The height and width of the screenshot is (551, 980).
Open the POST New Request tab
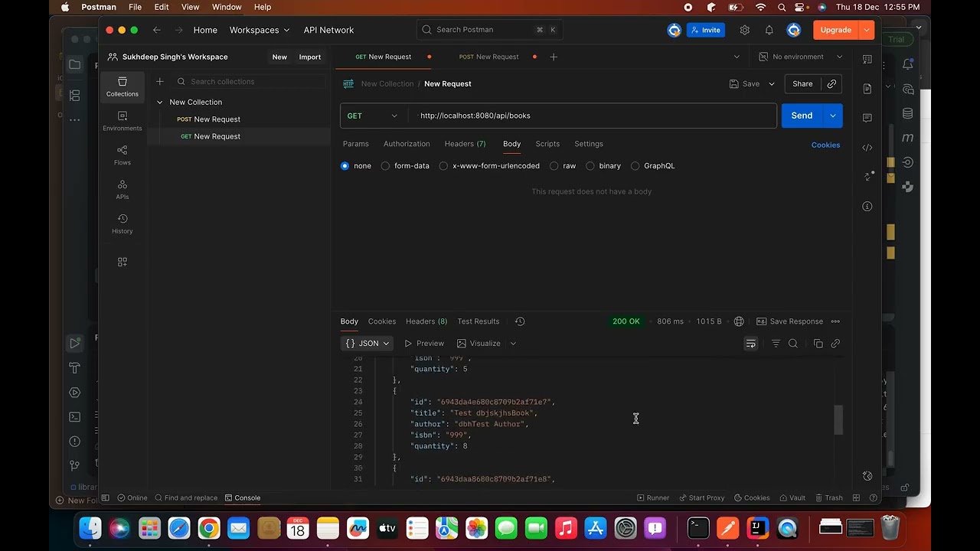tap(489, 57)
